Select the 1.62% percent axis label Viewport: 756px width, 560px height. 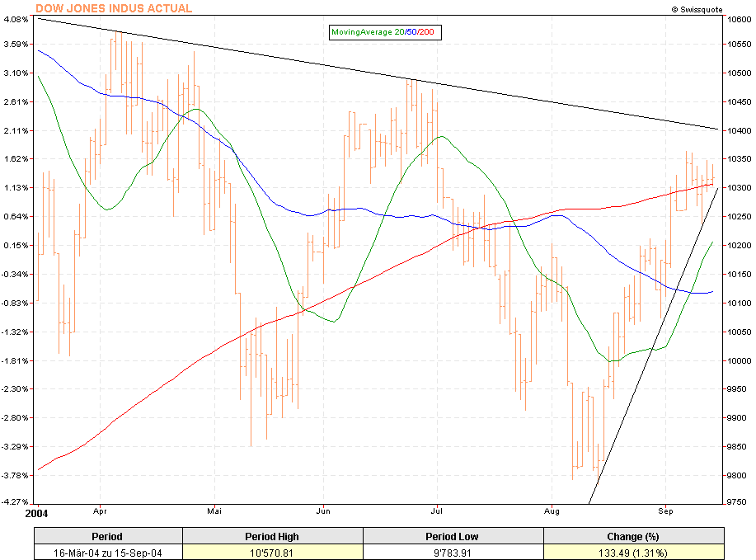16,158
